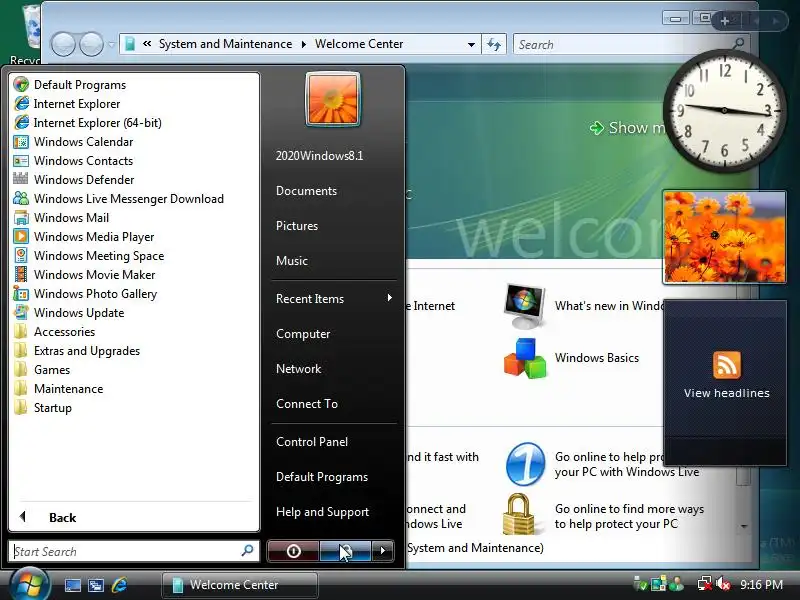The height and width of the screenshot is (600, 800).
Task: Launch Windows Movie Maker icon
Action: tap(21, 274)
